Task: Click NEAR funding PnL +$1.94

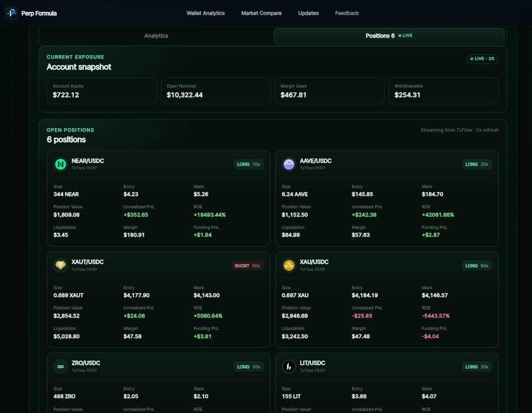Action: pos(203,235)
